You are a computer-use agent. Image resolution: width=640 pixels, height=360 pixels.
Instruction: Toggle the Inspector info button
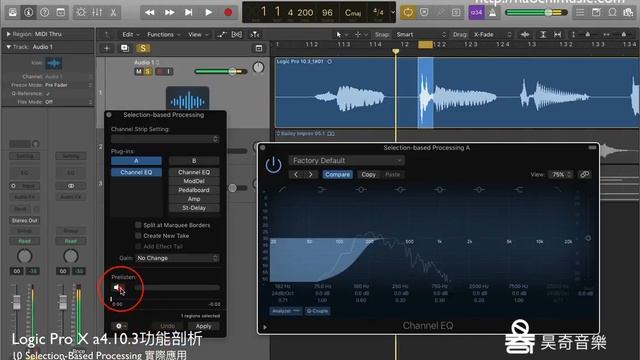coord(29,12)
